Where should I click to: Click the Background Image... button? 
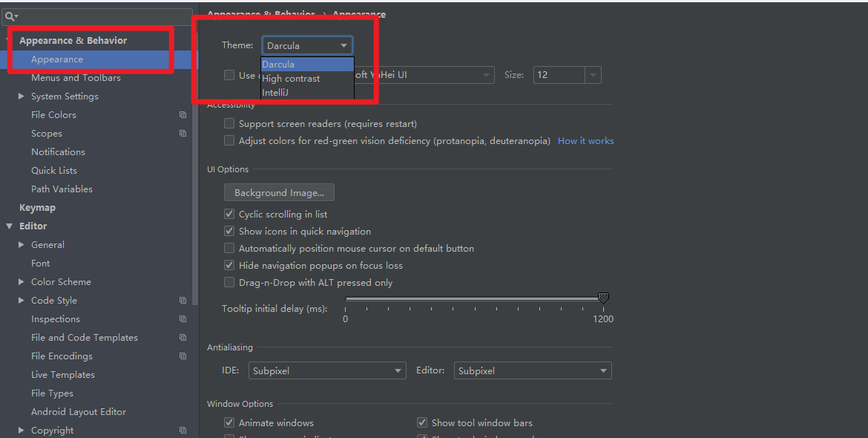279,193
